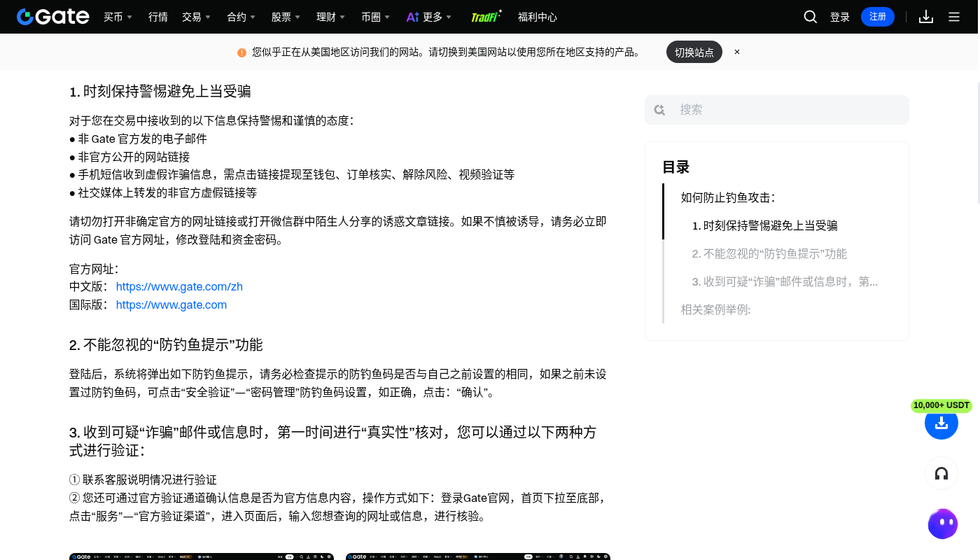Image resolution: width=980 pixels, height=560 pixels.
Task: Click the TradFi logo in navigation
Action: pos(486,16)
